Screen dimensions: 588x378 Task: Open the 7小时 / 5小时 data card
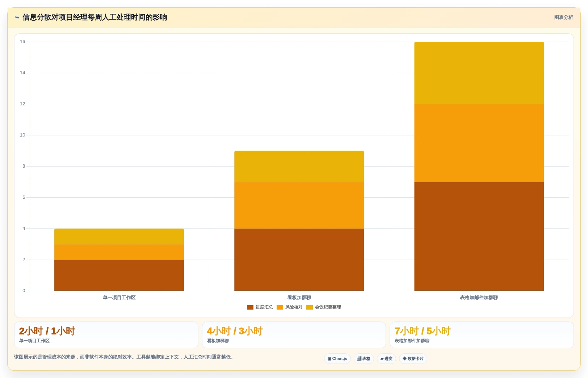tap(482, 335)
